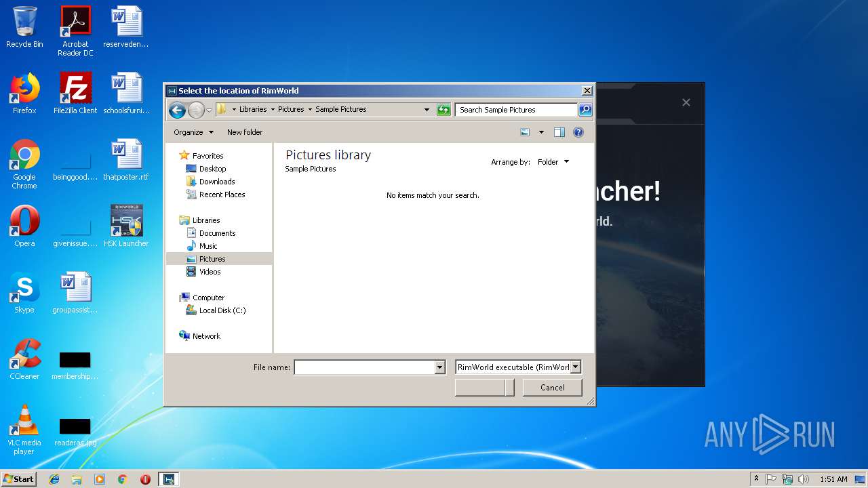Screen dimensions: 868x488
Task: Open the Google Chrome desktop icon
Action: pyautogui.click(x=24, y=164)
